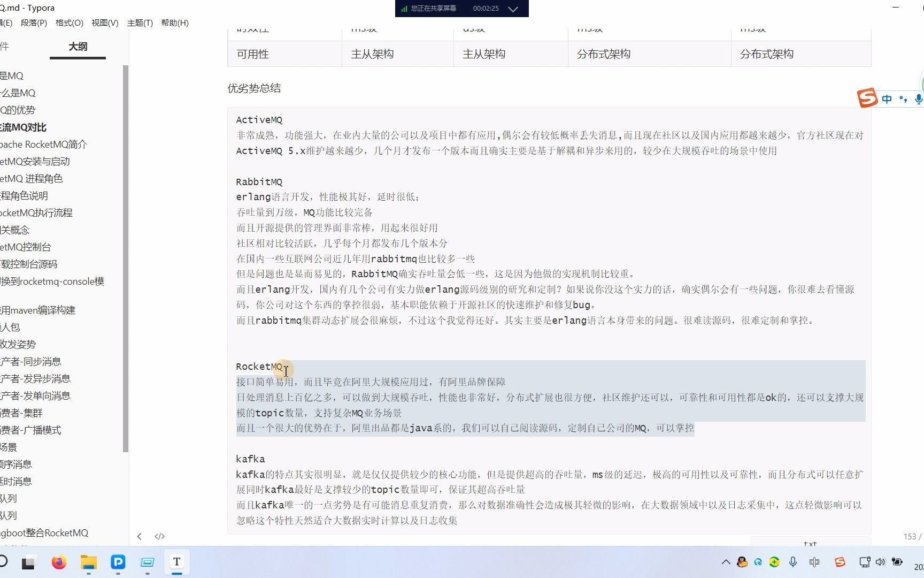The height and width of the screenshot is (578, 924).
Task: Jump to outline item MQ的优势
Action: coord(18,110)
